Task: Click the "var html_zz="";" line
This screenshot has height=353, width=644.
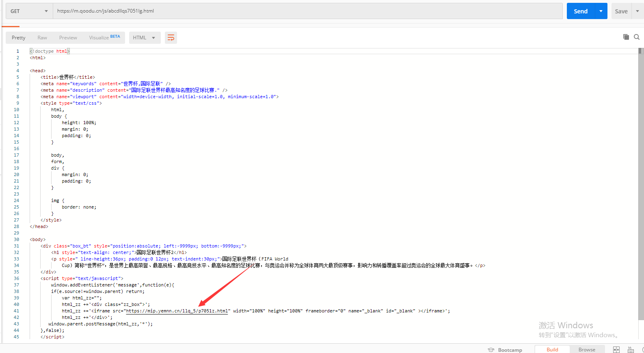Action: pos(82,298)
